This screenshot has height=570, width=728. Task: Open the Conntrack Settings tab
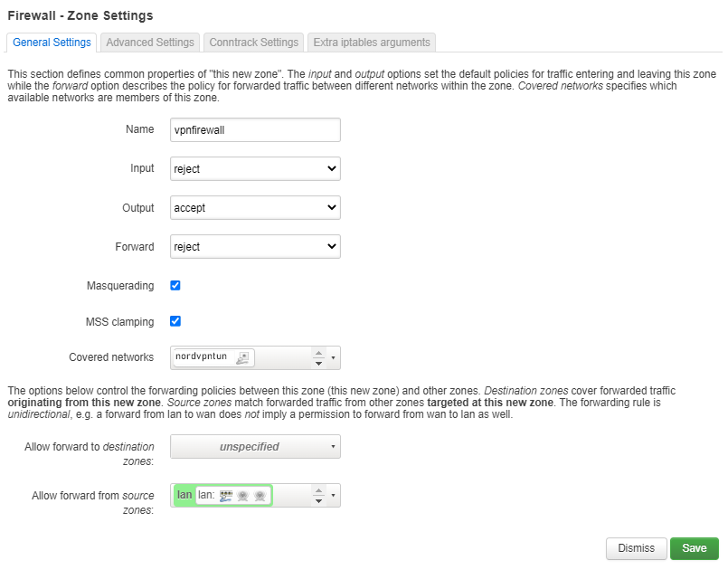pos(253,43)
